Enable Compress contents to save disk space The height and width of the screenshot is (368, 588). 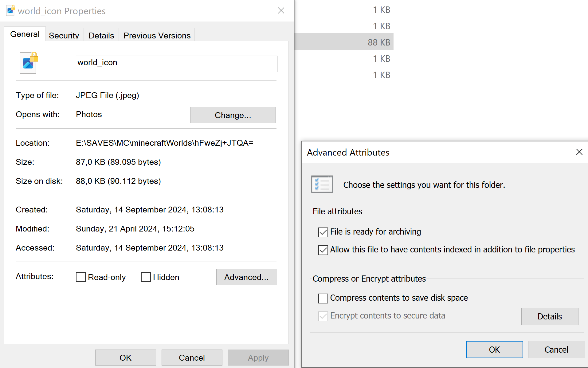323,298
